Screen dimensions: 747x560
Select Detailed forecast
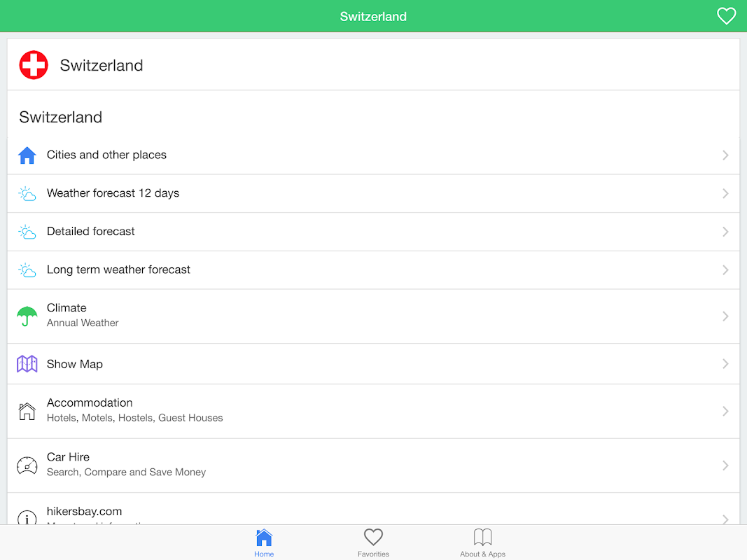pyautogui.click(x=90, y=231)
